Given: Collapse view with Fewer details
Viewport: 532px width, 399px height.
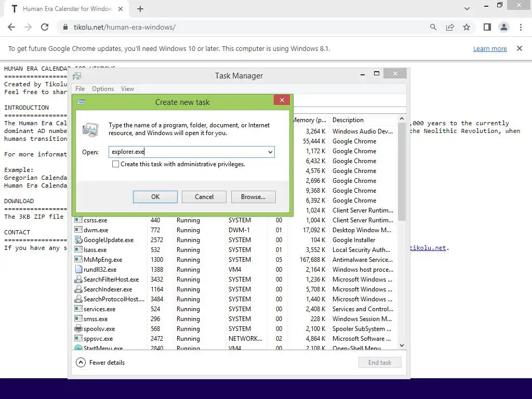Looking at the screenshot, I should click(x=100, y=362).
